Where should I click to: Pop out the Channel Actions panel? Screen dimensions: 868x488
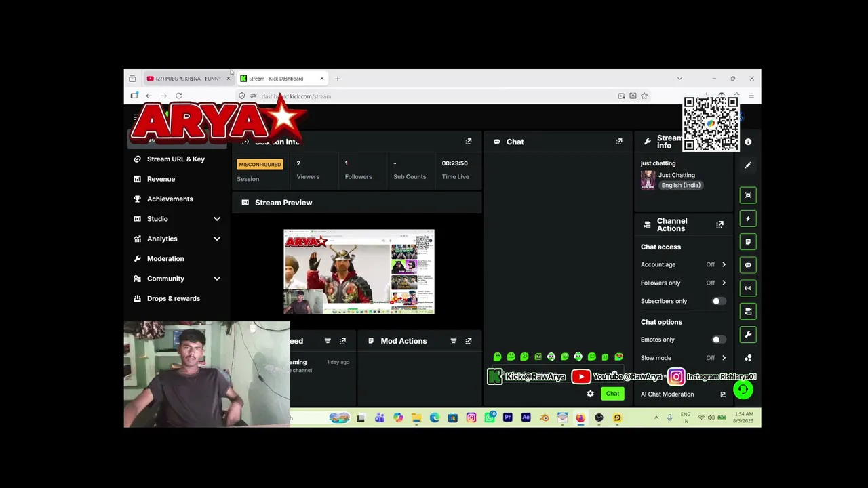click(x=719, y=224)
